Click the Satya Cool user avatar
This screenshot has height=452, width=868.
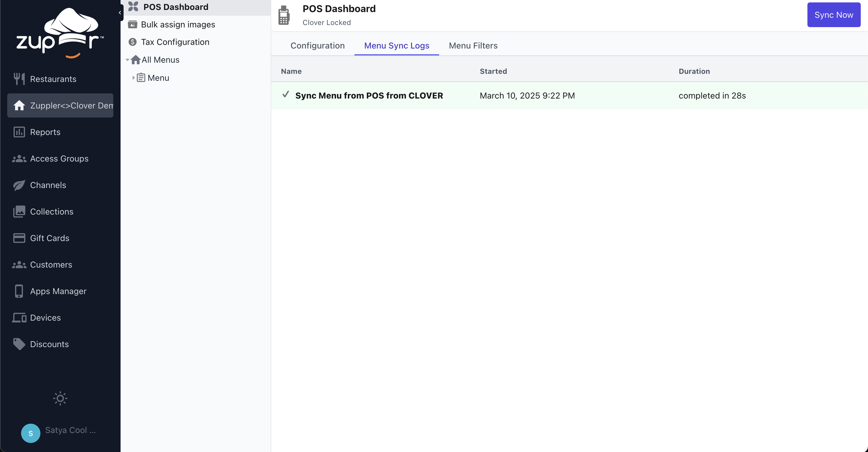[31, 433]
